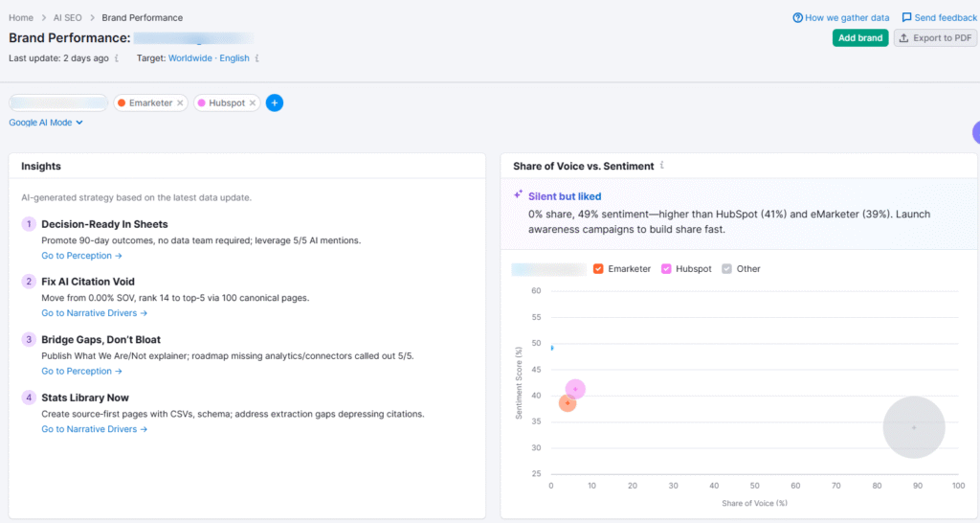This screenshot has height=523, width=980.
Task: Click the Worldwide target link
Action: [x=190, y=58]
